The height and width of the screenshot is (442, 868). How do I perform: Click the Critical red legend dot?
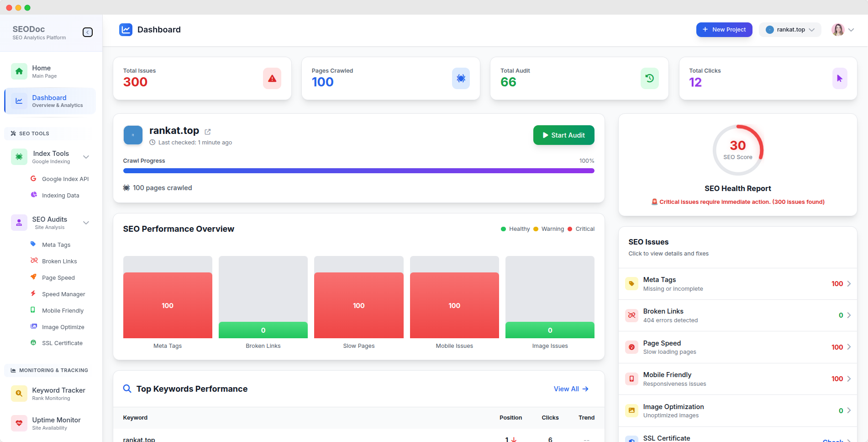point(570,229)
